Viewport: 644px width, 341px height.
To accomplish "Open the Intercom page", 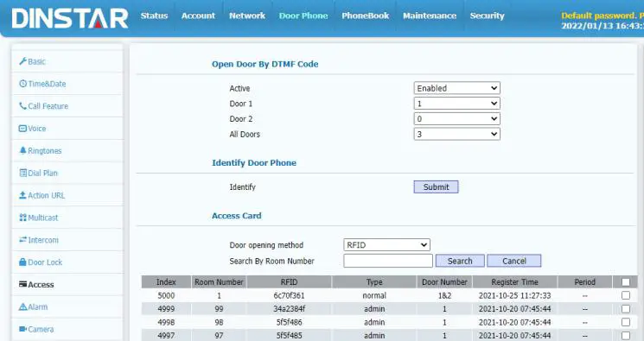I will click(x=43, y=240).
